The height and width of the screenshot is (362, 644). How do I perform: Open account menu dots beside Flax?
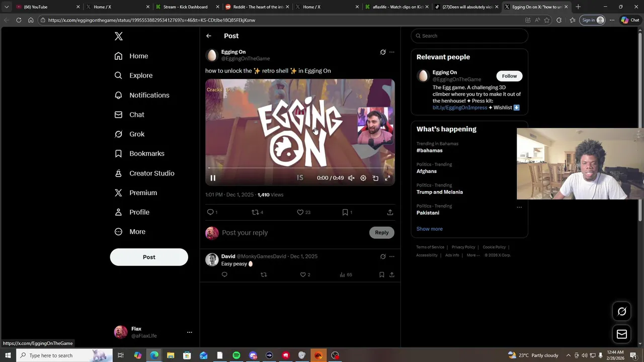[x=190, y=332]
